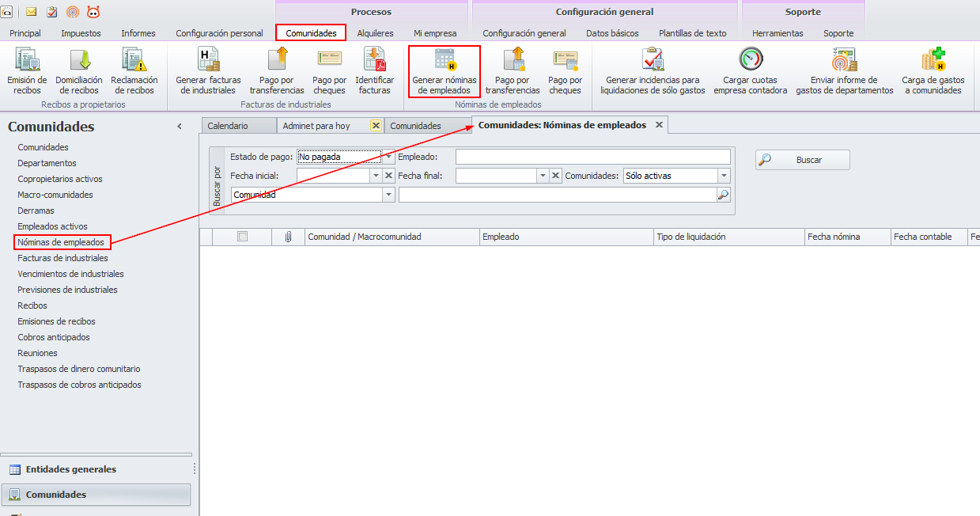Collapse the Comunidades side panel

coord(180,127)
